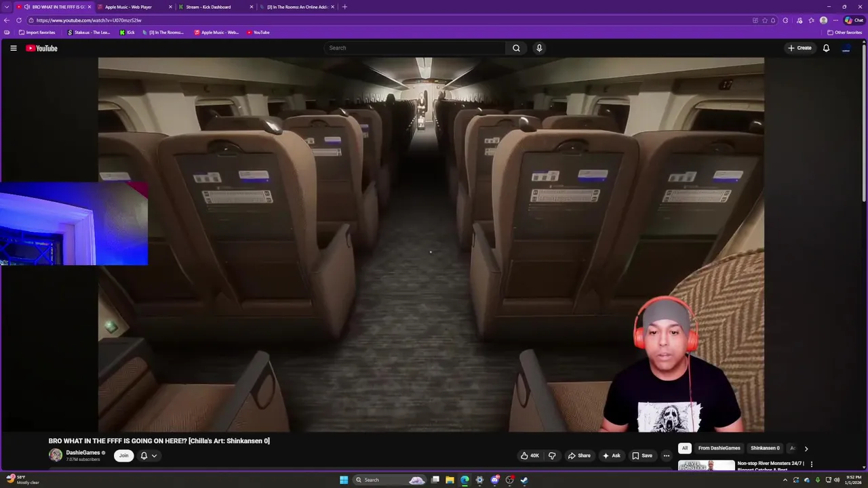Go to YouTube home via logo

point(41,48)
